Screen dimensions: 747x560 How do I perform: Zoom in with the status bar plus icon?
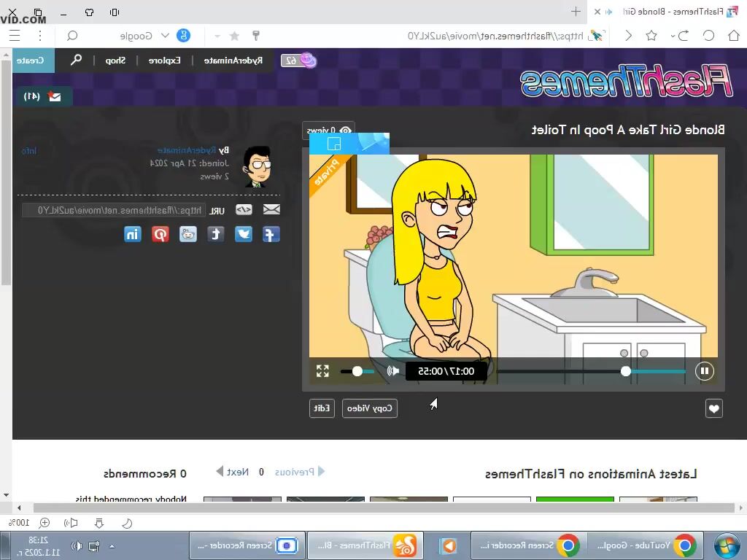pos(44,523)
